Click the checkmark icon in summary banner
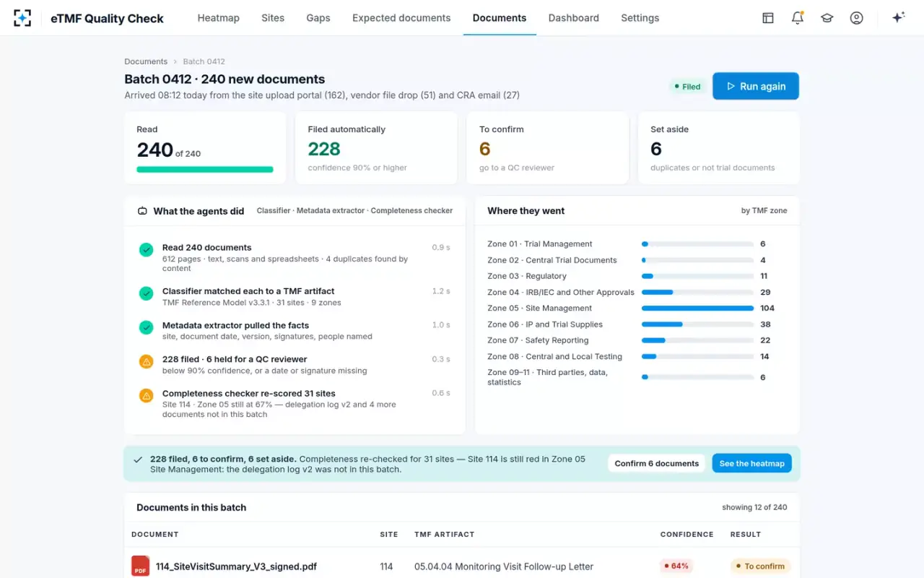Screen dimensions: 924x578 pyautogui.click(x=138, y=460)
